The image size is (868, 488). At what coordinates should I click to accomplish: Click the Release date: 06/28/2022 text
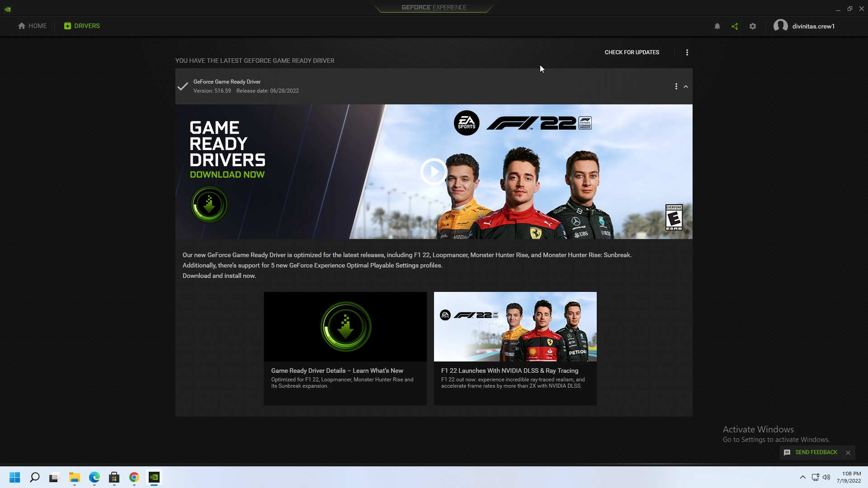coord(268,91)
